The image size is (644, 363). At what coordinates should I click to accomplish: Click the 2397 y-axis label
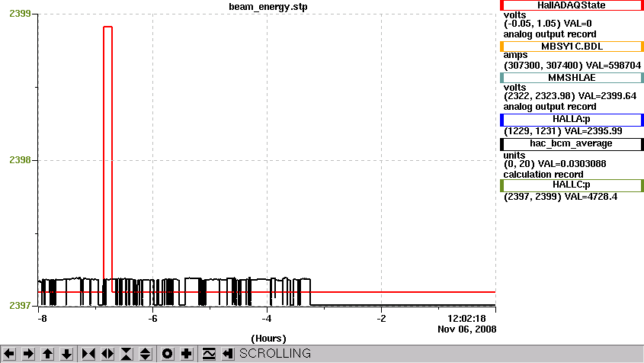pos(20,306)
